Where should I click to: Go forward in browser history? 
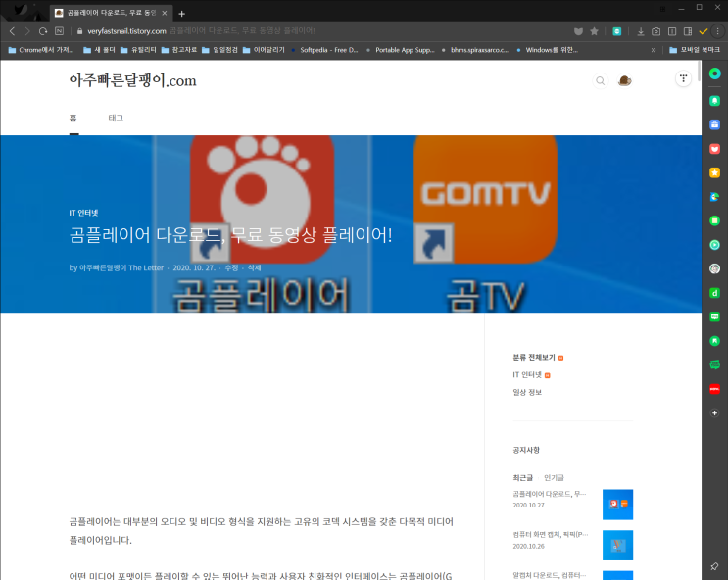point(27,31)
